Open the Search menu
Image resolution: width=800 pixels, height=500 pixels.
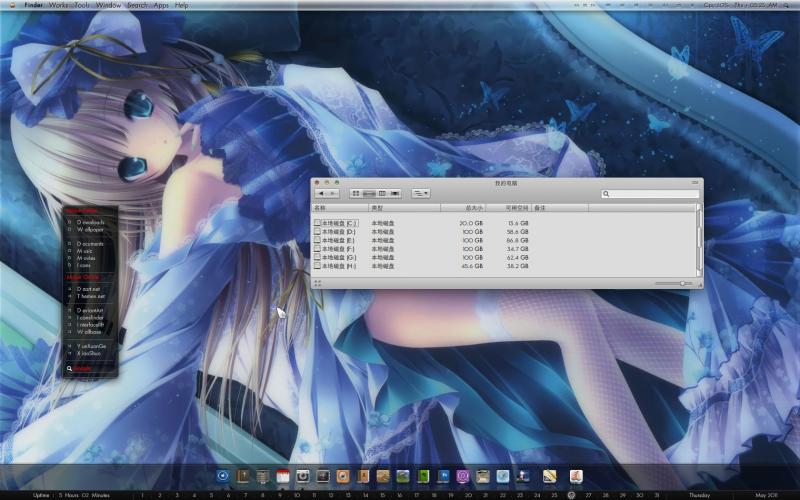tap(137, 5)
